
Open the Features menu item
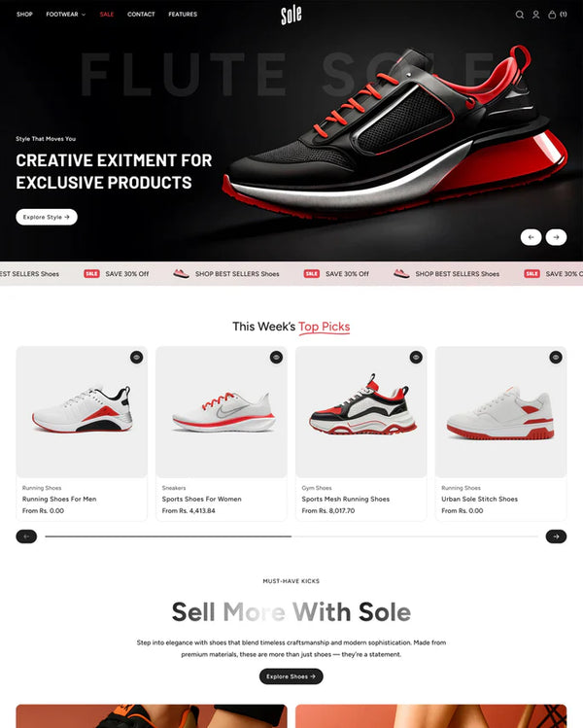[x=183, y=15]
